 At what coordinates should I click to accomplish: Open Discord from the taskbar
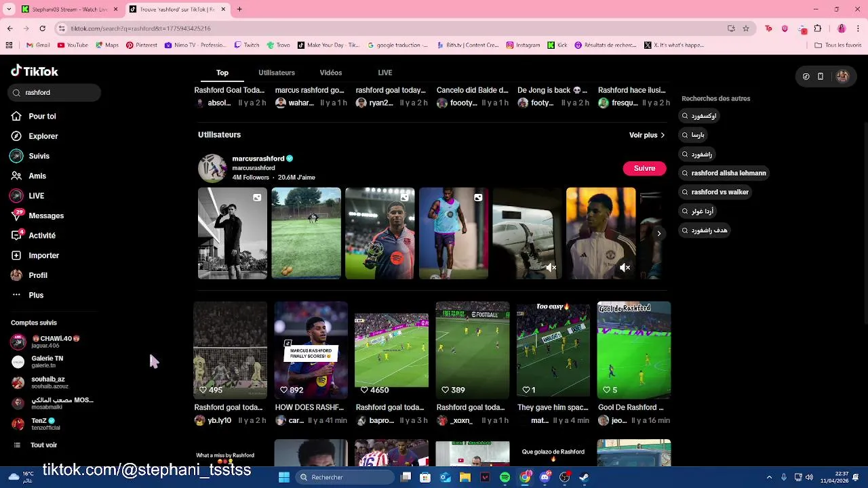pos(545,477)
